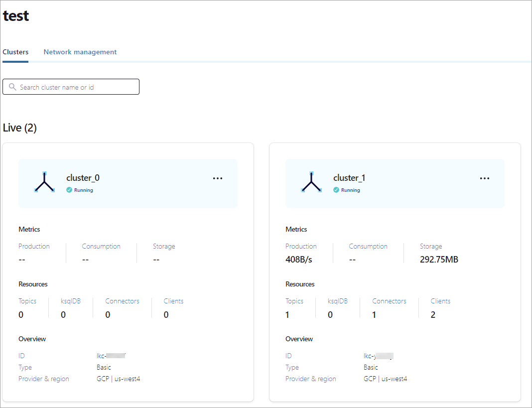Viewport: 532px width, 408px height.
Task: Open the cluster_1 three-dot options menu
Action: (x=485, y=178)
